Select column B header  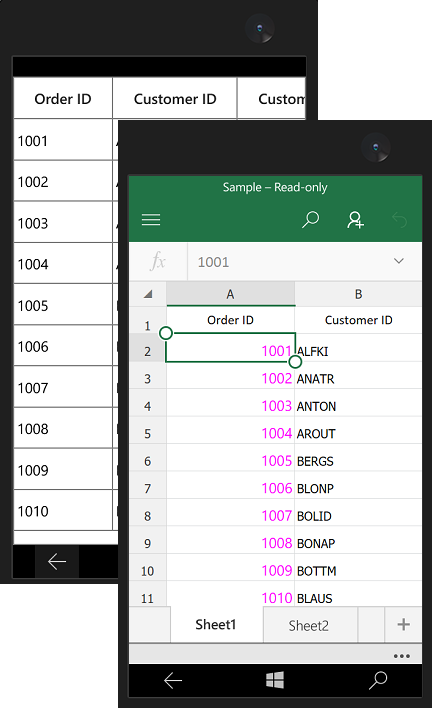(x=358, y=294)
